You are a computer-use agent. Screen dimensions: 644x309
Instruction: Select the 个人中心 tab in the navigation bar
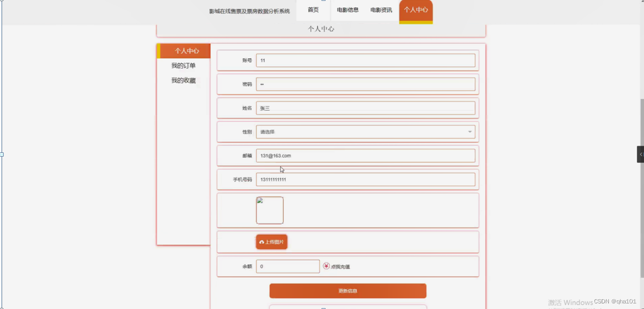pyautogui.click(x=416, y=9)
